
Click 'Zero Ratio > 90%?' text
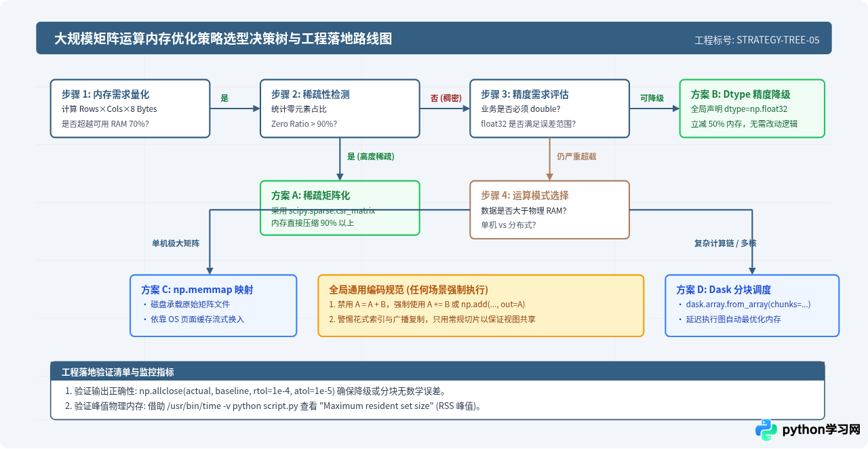point(304,124)
